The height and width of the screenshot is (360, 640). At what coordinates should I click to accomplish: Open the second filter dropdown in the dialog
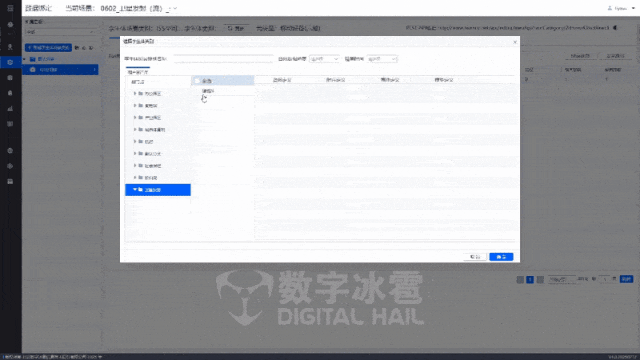[x=382, y=59]
